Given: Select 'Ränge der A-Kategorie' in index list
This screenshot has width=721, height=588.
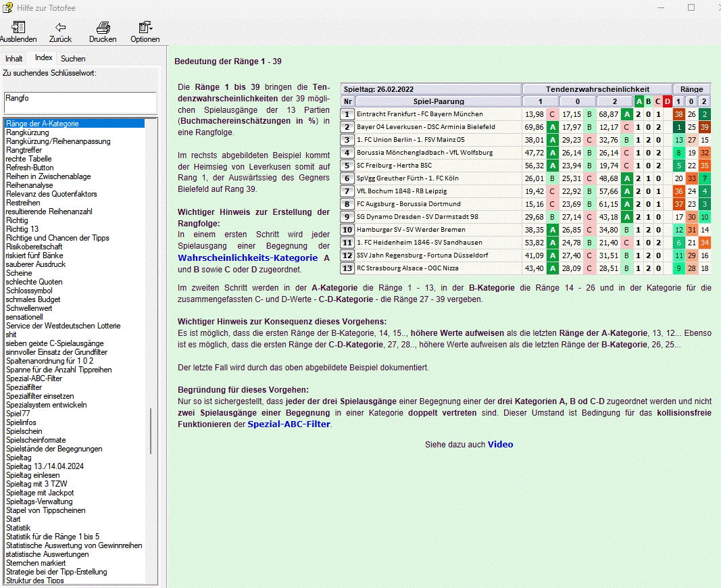Looking at the screenshot, I should [x=43, y=124].
